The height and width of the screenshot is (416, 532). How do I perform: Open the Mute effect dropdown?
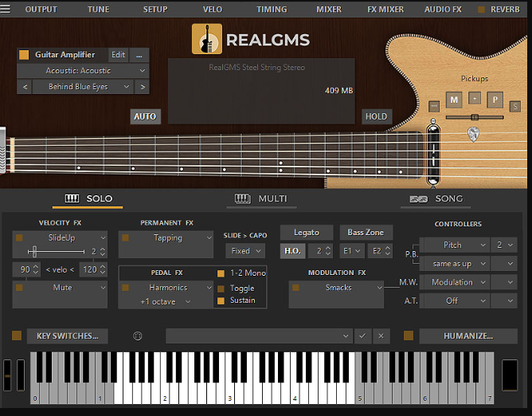[x=65, y=288]
